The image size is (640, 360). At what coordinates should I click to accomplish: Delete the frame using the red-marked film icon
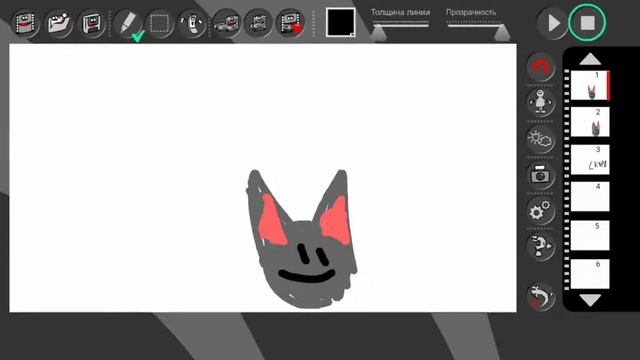[291, 23]
